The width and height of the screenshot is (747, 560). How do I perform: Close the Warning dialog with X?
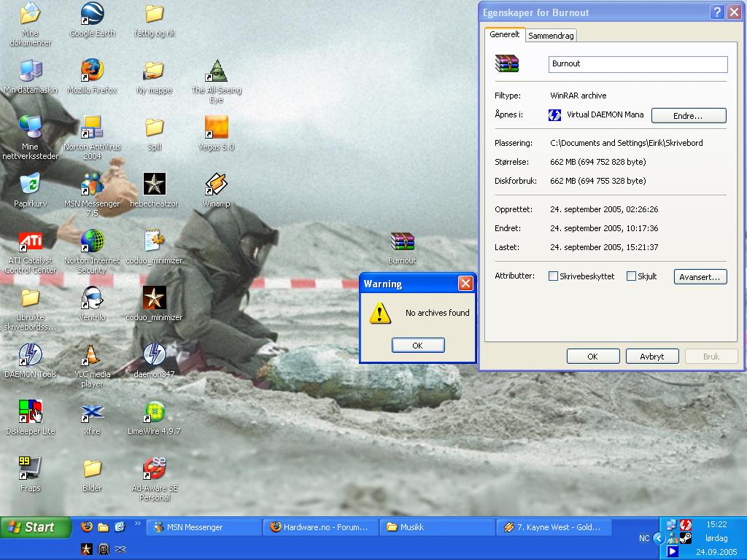coord(465,284)
